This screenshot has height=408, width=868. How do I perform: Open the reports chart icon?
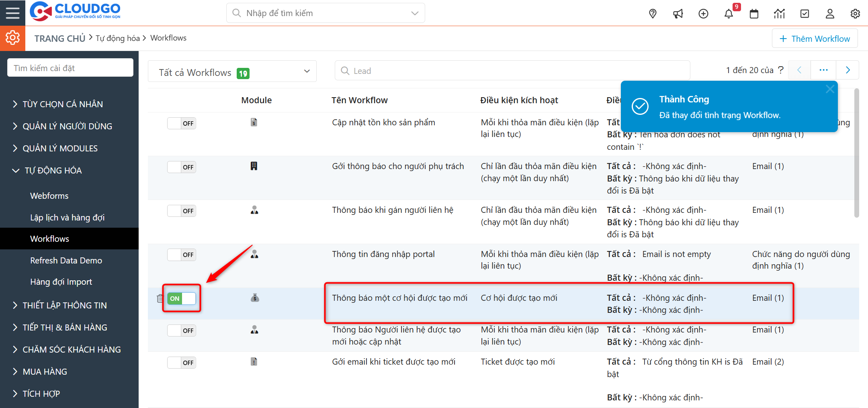(779, 14)
